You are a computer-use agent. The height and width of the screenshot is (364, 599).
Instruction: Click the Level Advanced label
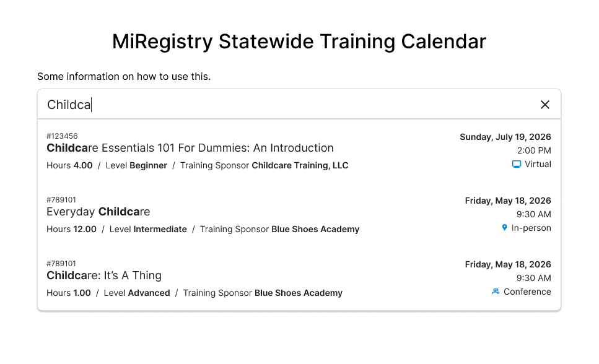click(x=137, y=293)
